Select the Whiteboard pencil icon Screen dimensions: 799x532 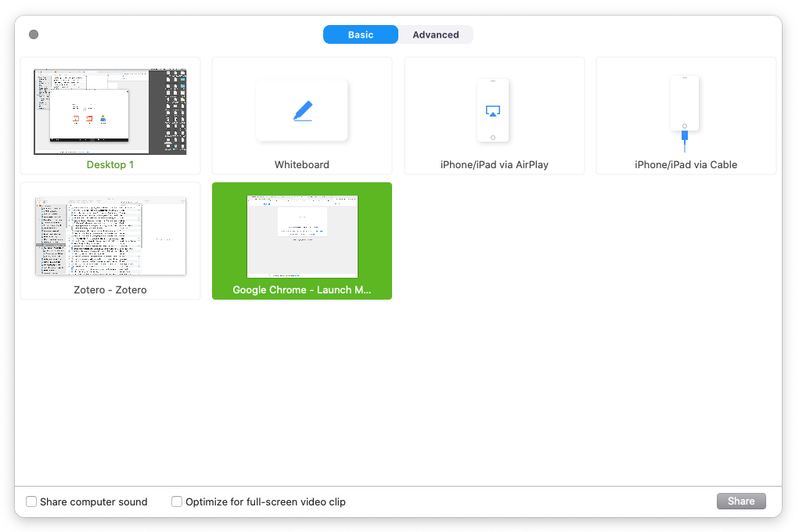tap(302, 110)
